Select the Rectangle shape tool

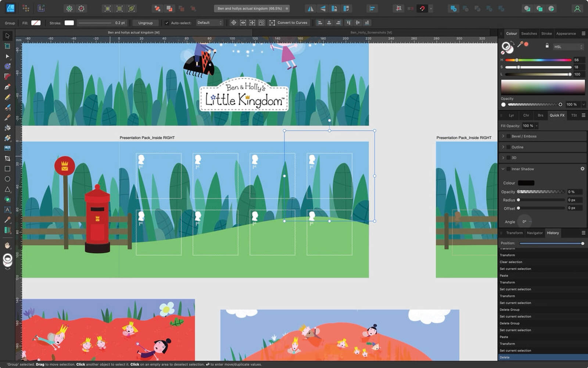[7, 169]
